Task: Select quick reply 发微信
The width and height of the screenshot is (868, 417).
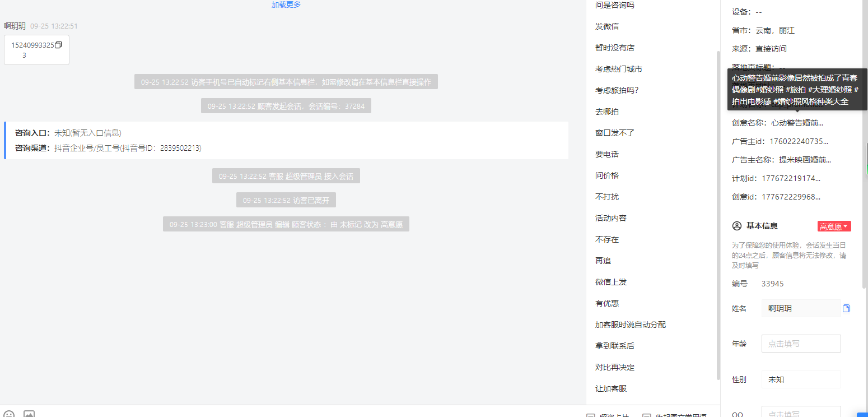Action: pyautogui.click(x=607, y=26)
